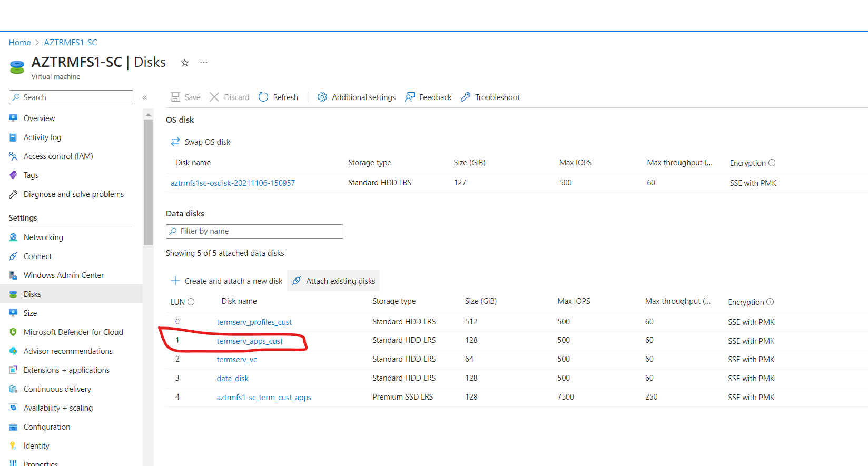The image size is (868, 466).
Task: Click the Discard toolbar button
Action: [230, 97]
